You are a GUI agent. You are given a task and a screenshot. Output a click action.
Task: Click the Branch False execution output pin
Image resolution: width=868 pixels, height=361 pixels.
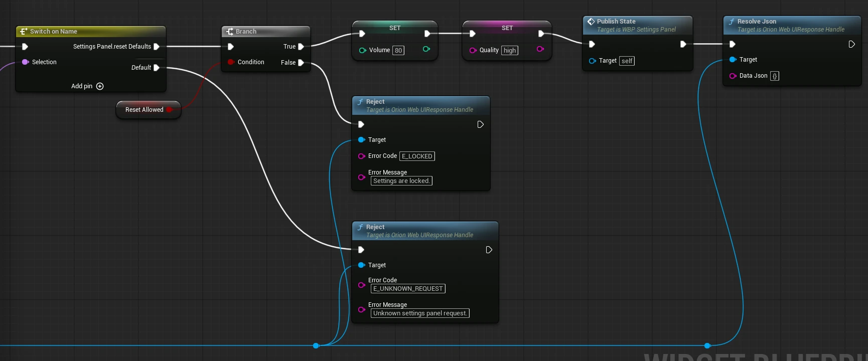(x=301, y=63)
